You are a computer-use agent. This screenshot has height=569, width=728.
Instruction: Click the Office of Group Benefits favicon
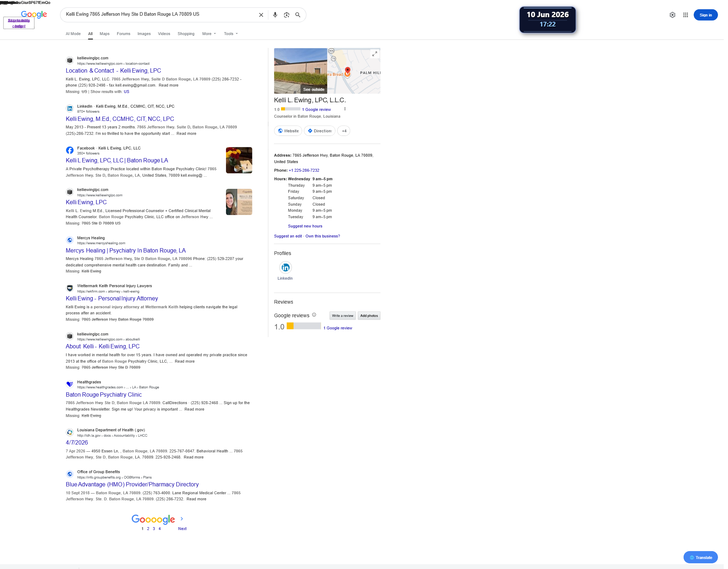pyautogui.click(x=70, y=474)
